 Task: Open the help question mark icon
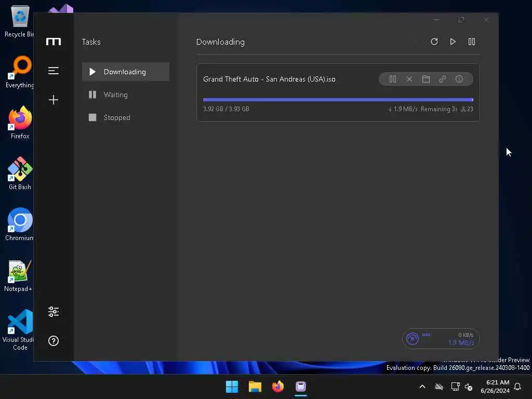coord(54,341)
